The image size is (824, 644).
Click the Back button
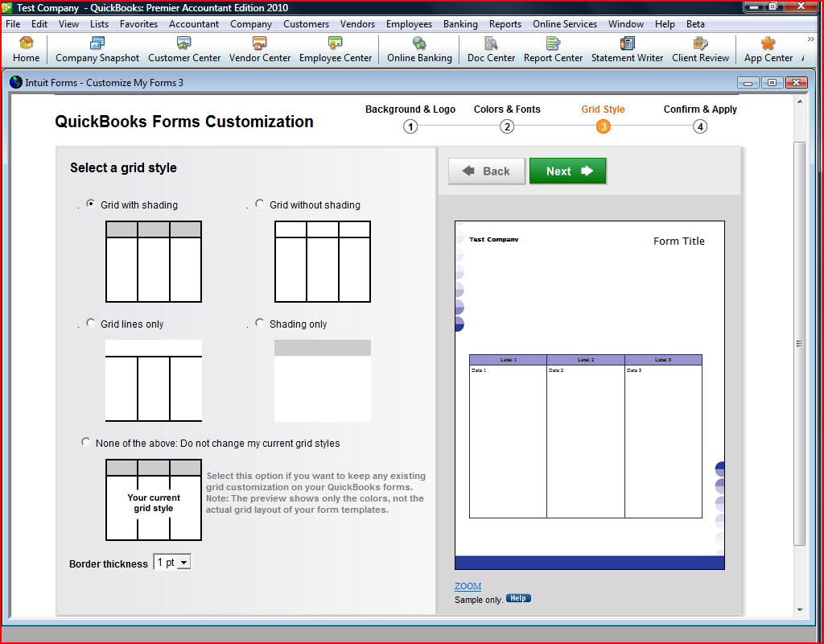[x=487, y=171]
